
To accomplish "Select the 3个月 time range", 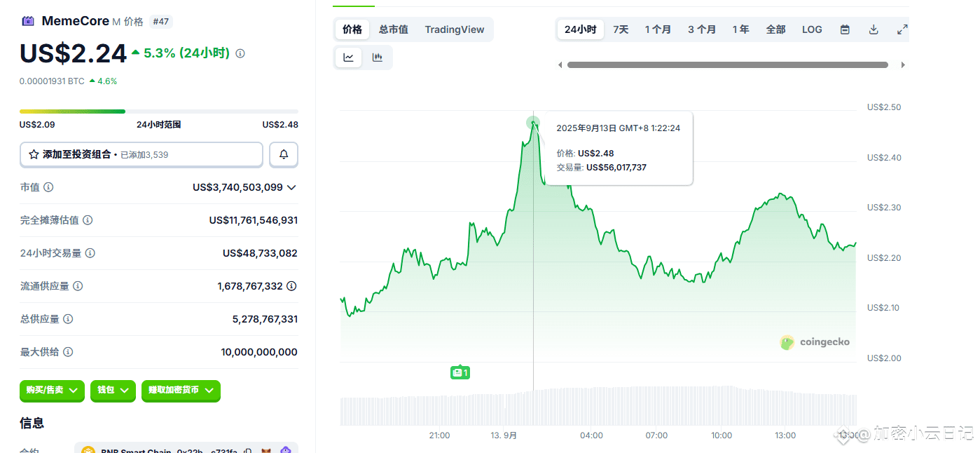I will click(x=702, y=29).
